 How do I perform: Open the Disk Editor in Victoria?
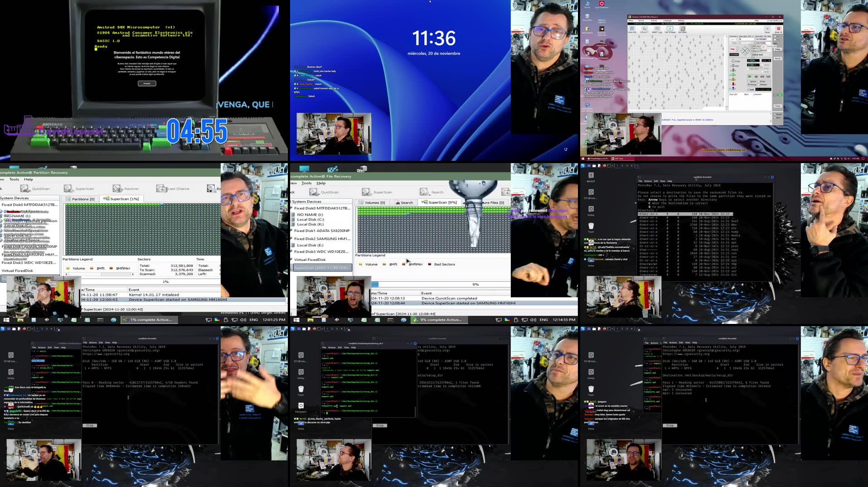682,29
